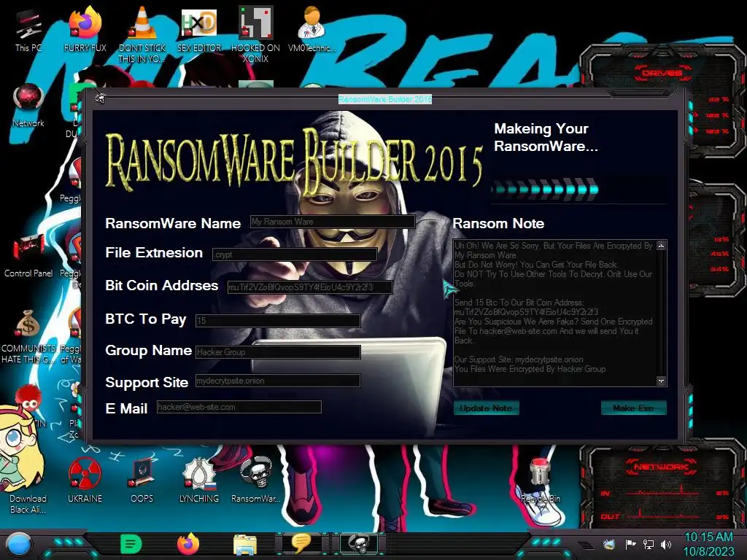The width and height of the screenshot is (747, 560).
Task: Click the Update Note button
Action: click(486, 408)
